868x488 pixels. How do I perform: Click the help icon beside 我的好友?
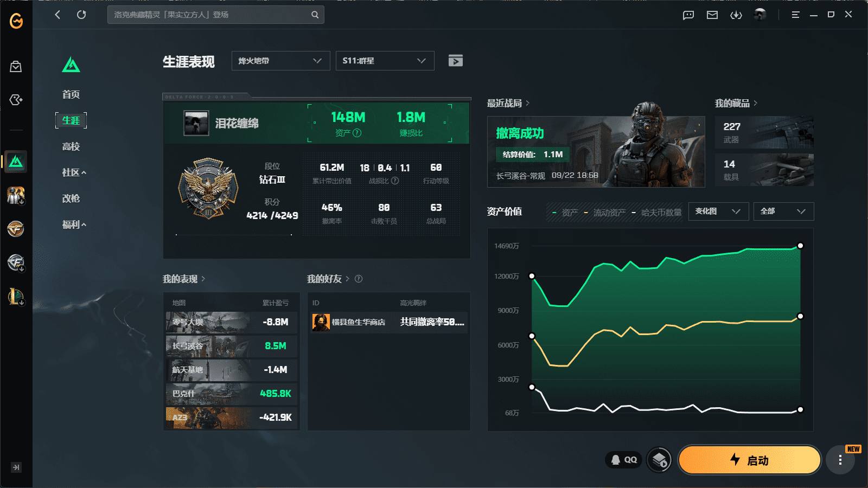(359, 279)
